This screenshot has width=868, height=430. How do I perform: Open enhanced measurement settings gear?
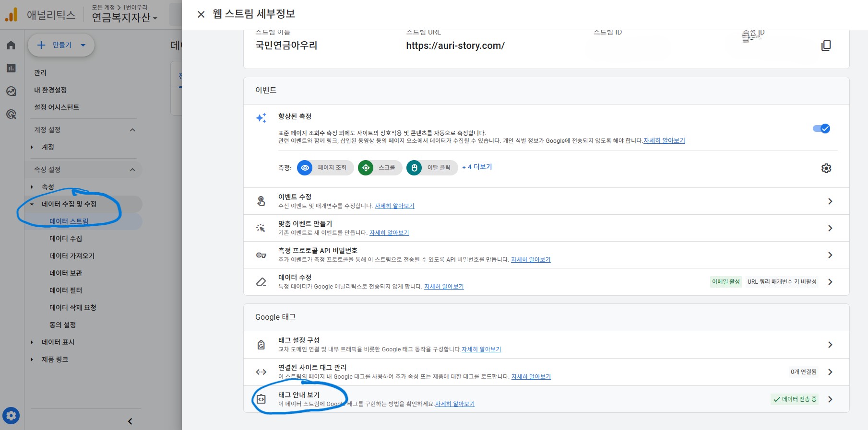(x=826, y=168)
